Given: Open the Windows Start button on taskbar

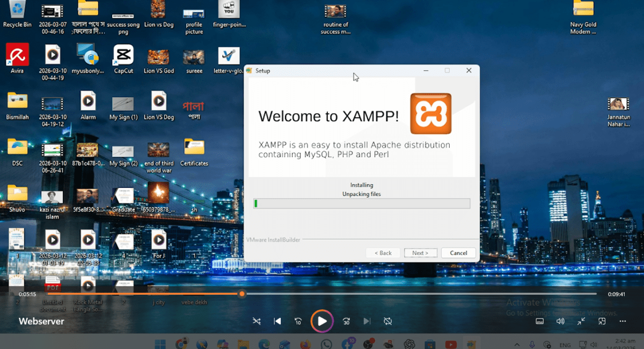Looking at the screenshot, I should click(x=160, y=344).
